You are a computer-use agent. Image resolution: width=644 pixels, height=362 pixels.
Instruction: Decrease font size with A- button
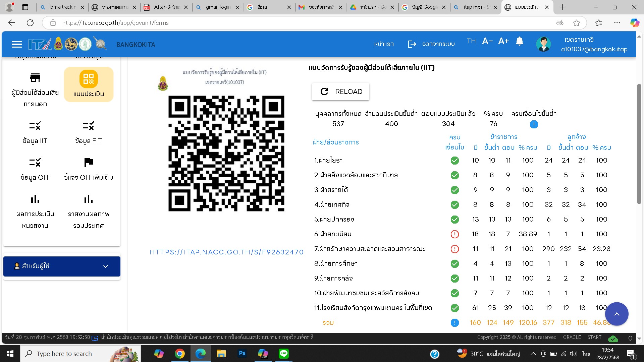click(x=487, y=41)
